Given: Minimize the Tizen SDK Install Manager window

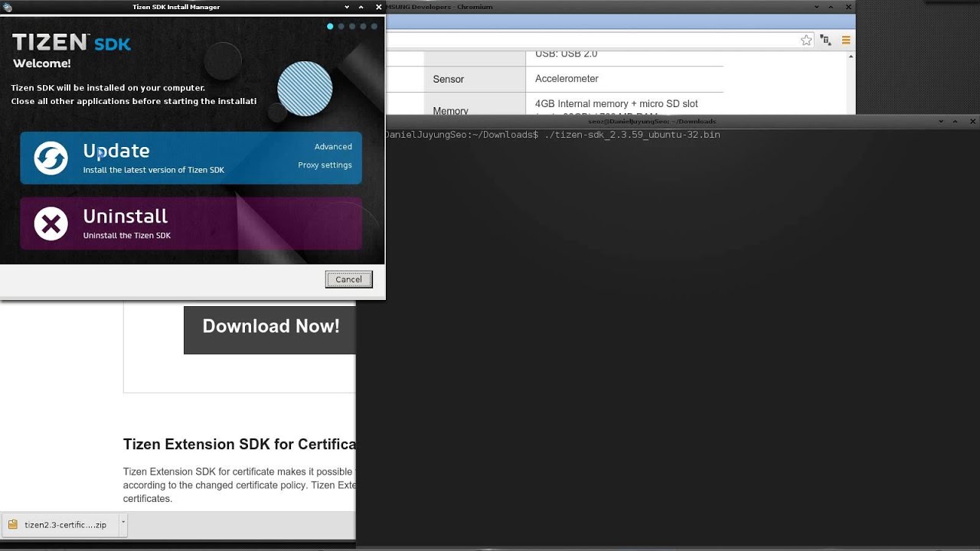Looking at the screenshot, I should tap(348, 7).
